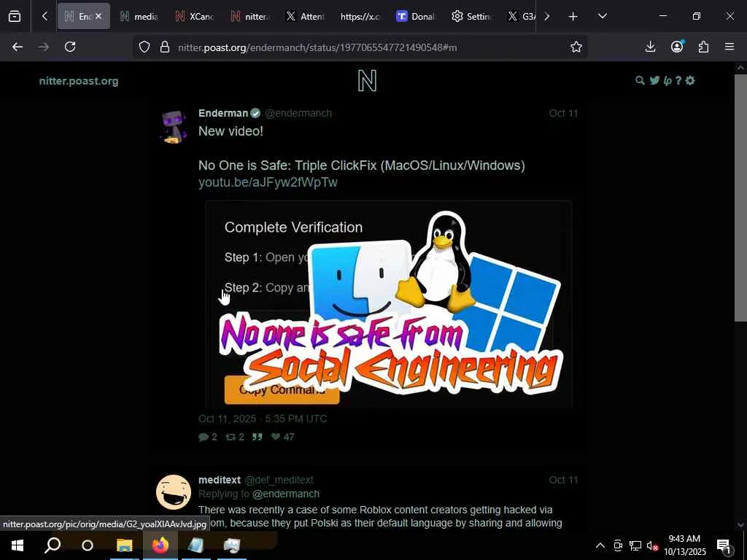Open the Firefox View icon in the tab bar

[x=15, y=16]
